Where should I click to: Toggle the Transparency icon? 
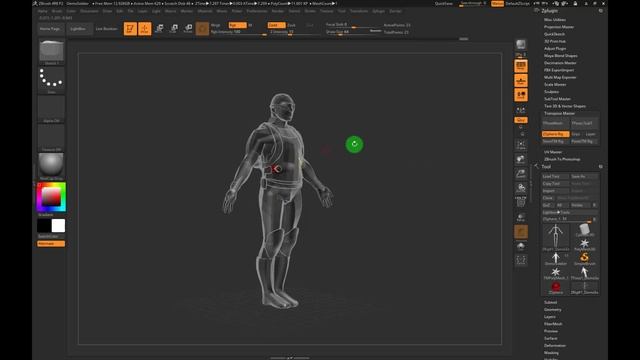521,217
